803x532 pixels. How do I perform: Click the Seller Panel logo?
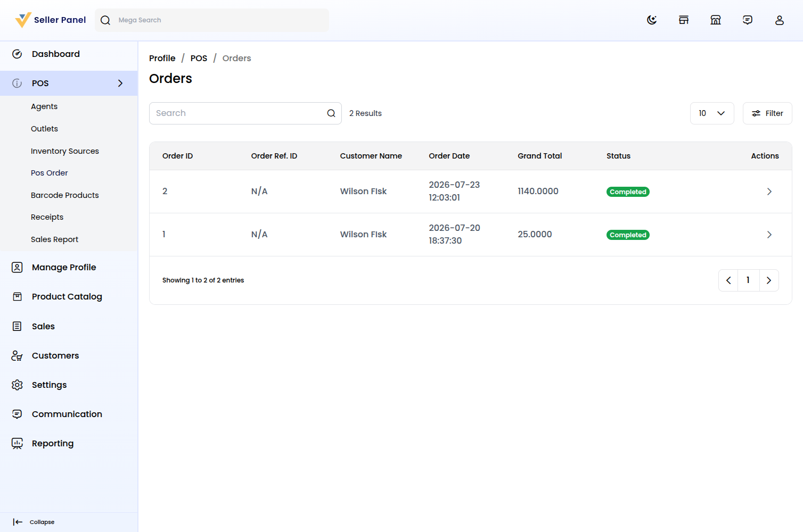(51, 20)
